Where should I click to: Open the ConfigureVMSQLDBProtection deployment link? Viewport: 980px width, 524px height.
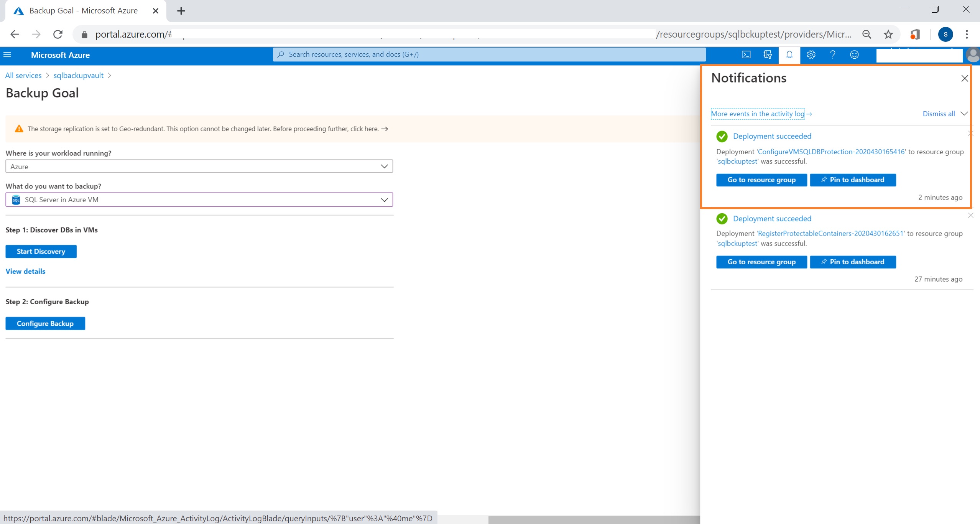coord(831,152)
